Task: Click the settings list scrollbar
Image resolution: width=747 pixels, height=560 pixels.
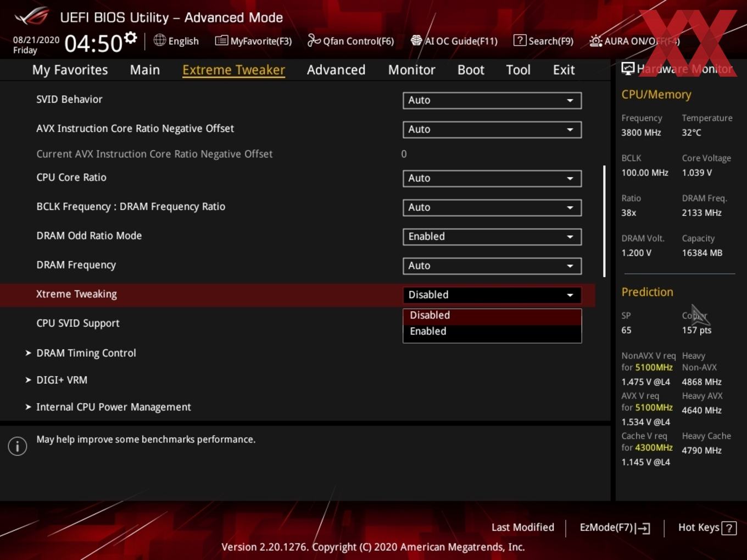Action: [604, 221]
